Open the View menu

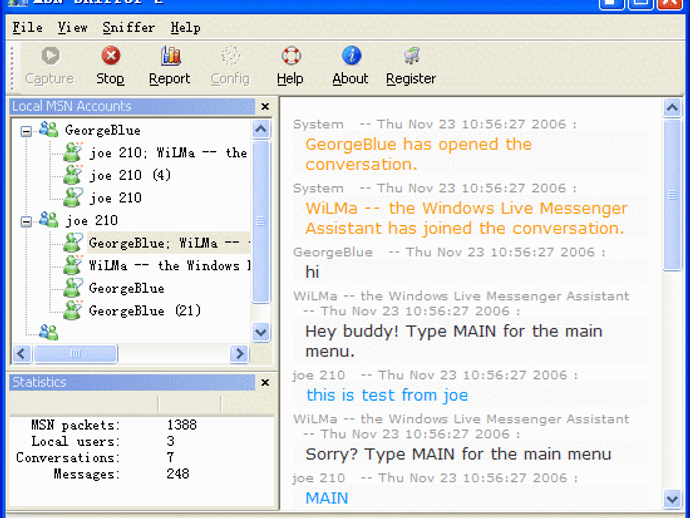click(x=73, y=28)
